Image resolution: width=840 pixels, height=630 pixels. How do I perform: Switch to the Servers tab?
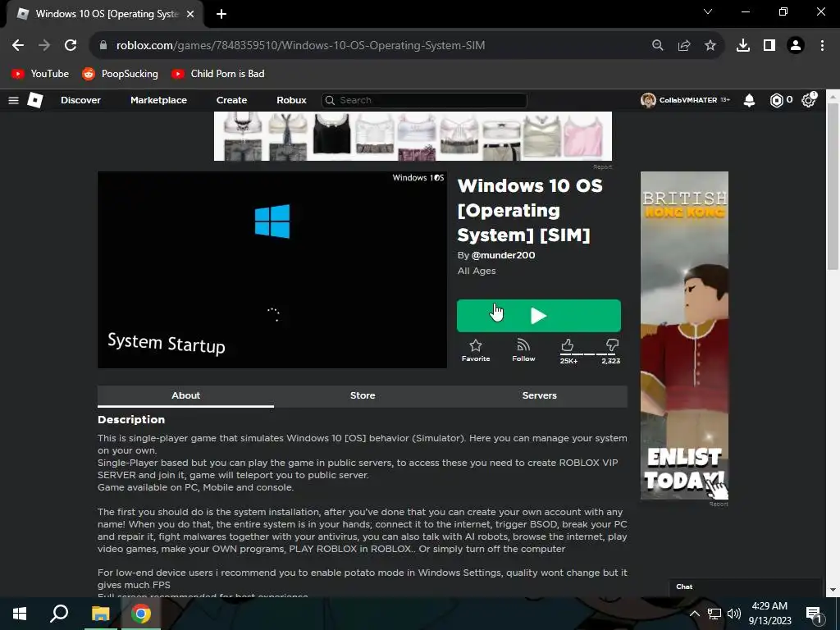[540, 396]
